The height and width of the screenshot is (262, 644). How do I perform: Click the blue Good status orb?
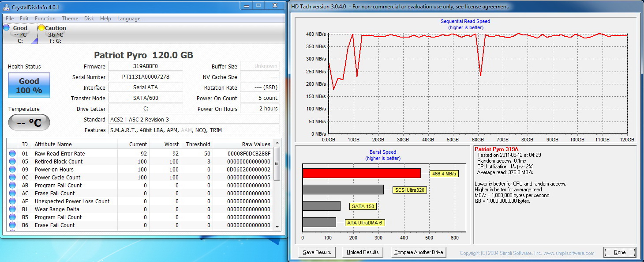point(6,27)
